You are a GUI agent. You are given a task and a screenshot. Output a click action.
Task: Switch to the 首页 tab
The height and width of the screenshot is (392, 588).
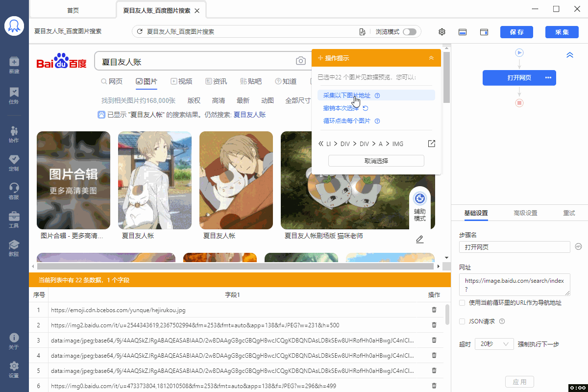[73, 10]
